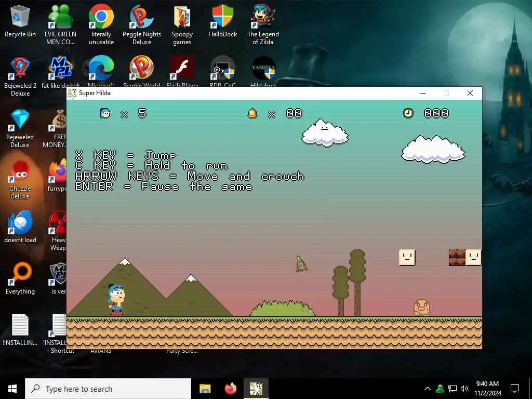
Task: Close the Super Hilda window
Action: (x=470, y=93)
